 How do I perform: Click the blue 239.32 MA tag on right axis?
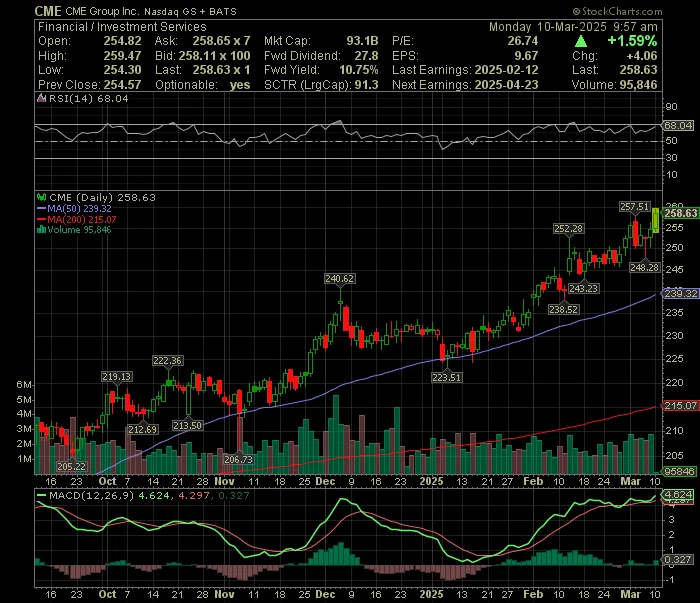tap(680, 293)
